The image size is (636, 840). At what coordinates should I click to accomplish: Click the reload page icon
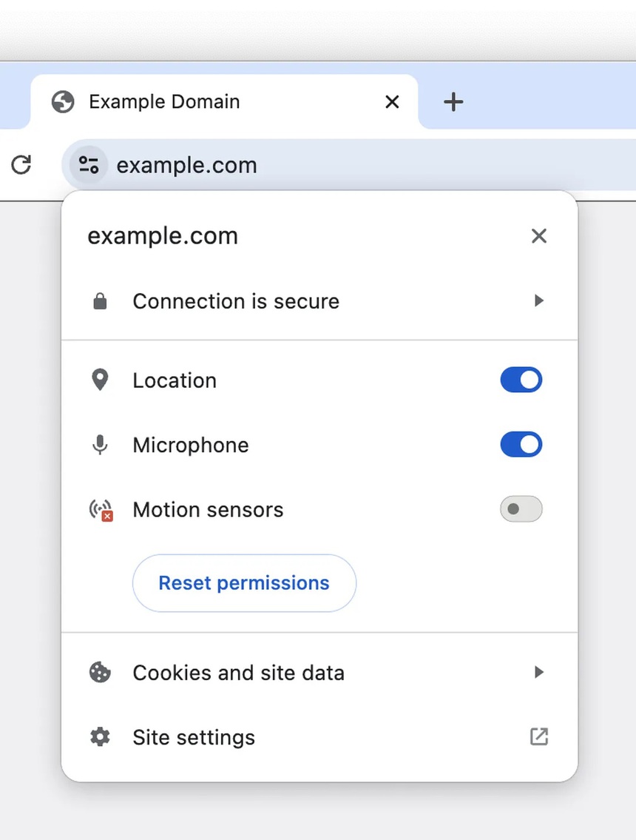21,164
